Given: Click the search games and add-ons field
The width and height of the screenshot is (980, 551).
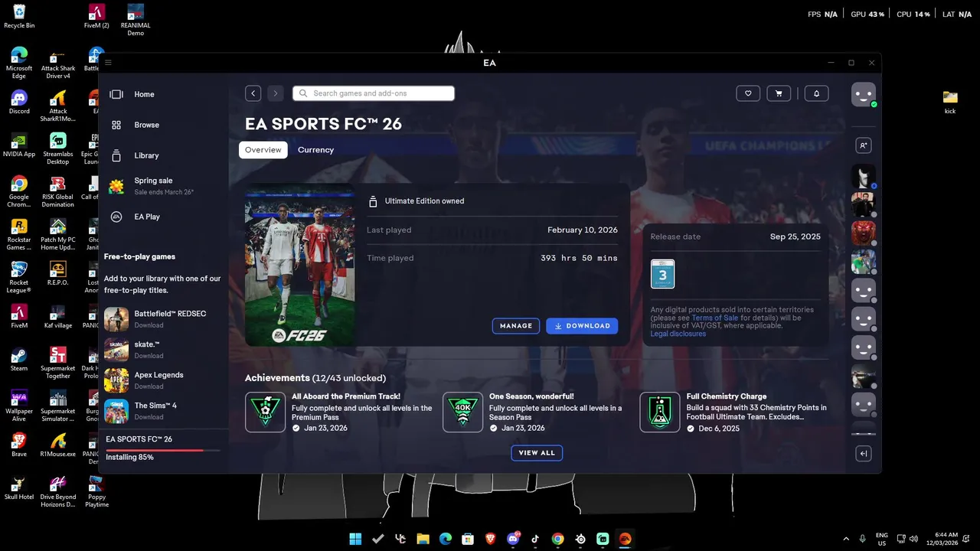Looking at the screenshot, I should (374, 93).
